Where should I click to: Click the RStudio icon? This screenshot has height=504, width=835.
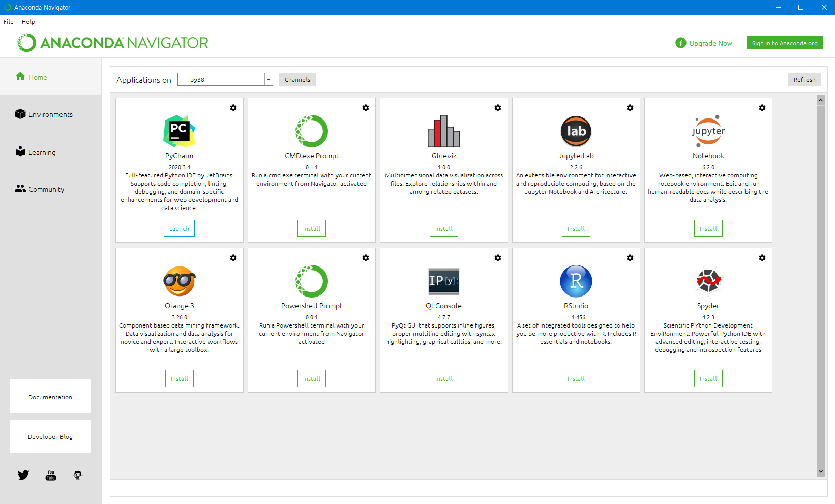pos(576,281)
